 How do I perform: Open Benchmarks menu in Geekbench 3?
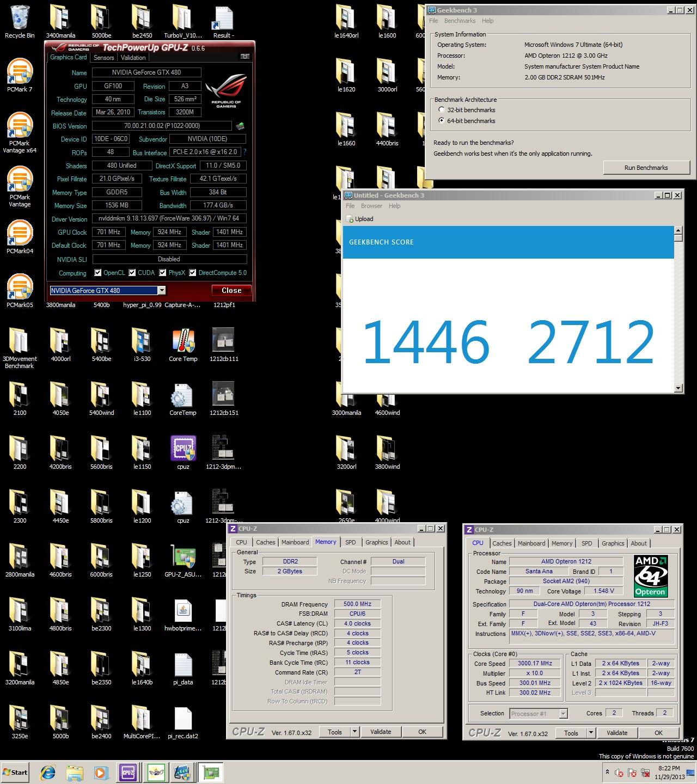[460, 21]
